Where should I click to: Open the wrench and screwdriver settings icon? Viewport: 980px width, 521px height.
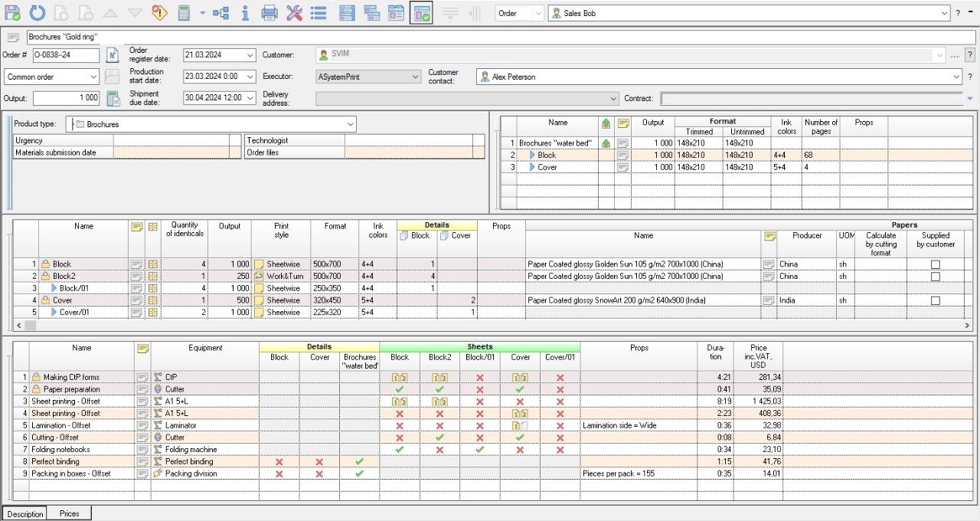pyautogui.click(x=295, y=13)
